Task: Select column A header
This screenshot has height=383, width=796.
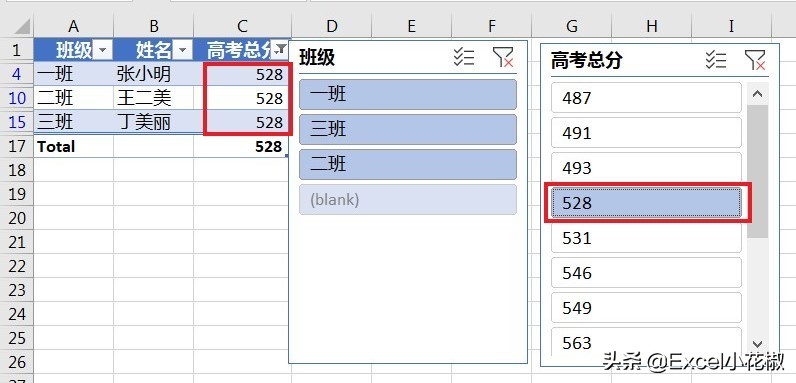Action: (74, 26)
